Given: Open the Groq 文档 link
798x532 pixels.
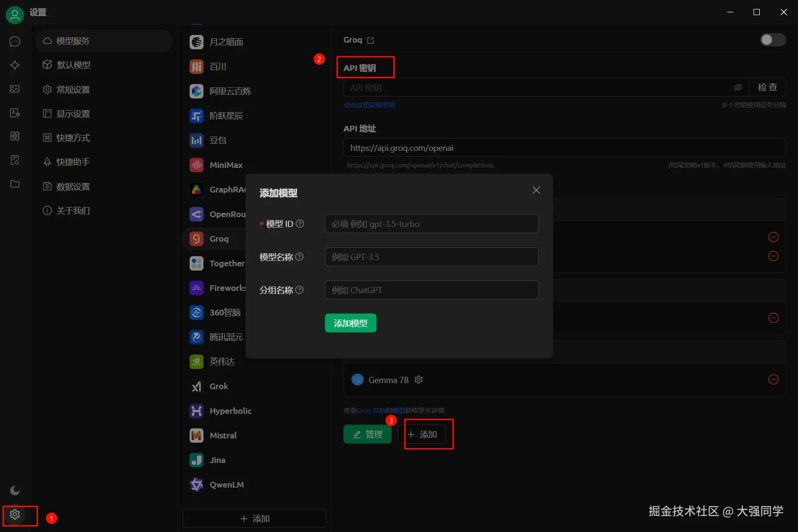Looking at the screenshot, I should [x=371, y=410].
